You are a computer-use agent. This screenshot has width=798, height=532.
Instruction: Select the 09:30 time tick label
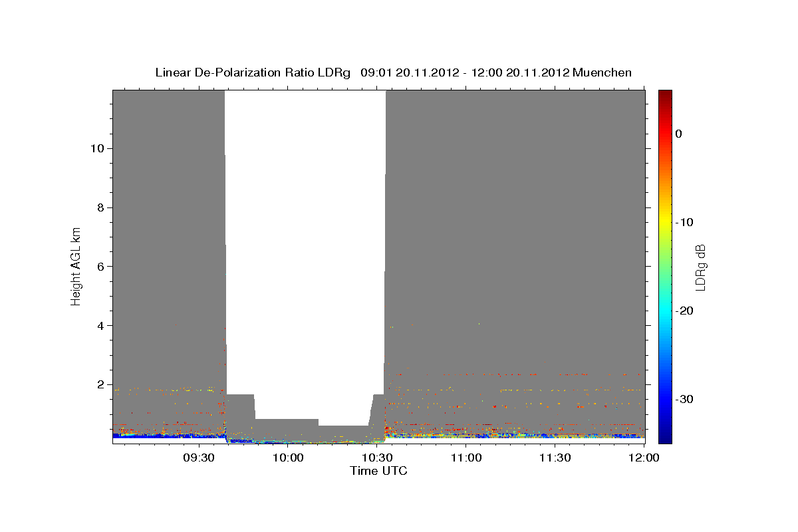[x=199, y=458]
